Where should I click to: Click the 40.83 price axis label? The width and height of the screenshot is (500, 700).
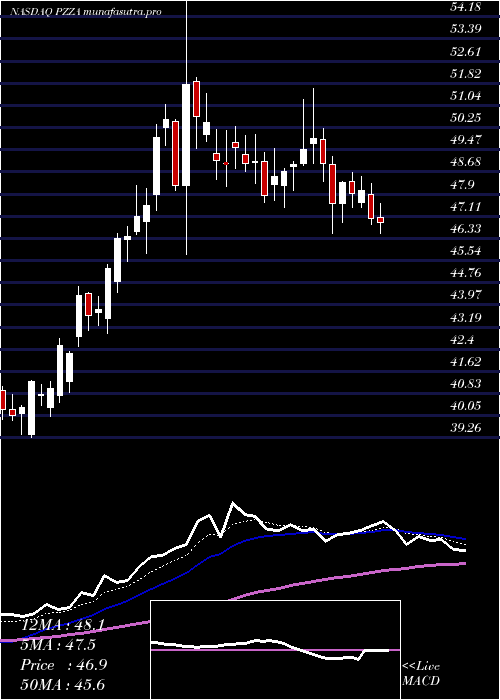(465, 384)
